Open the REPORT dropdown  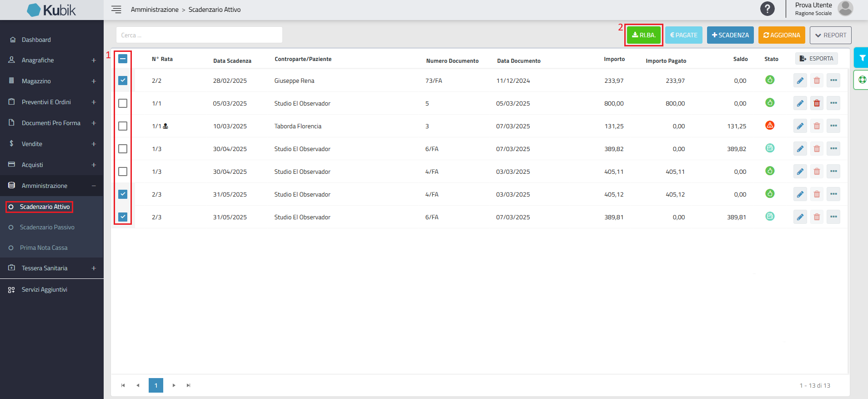coord(830,35)
